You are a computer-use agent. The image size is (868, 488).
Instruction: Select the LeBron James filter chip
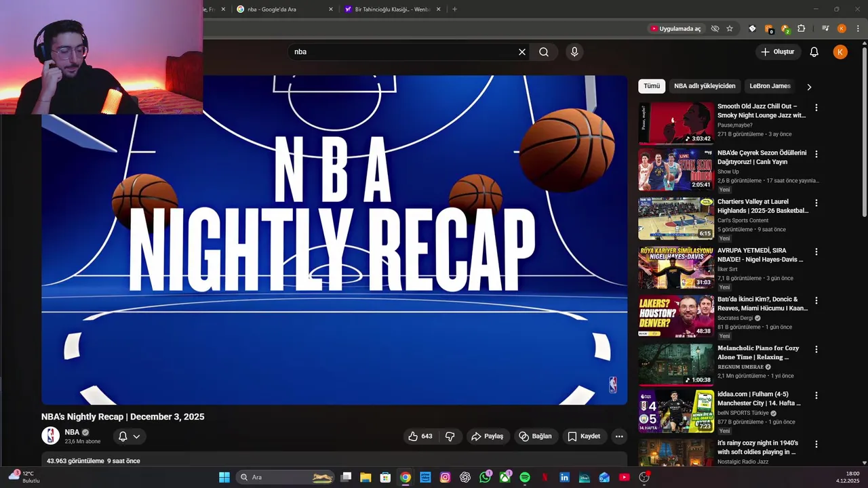pyautogui.click(x=770, y=86)
